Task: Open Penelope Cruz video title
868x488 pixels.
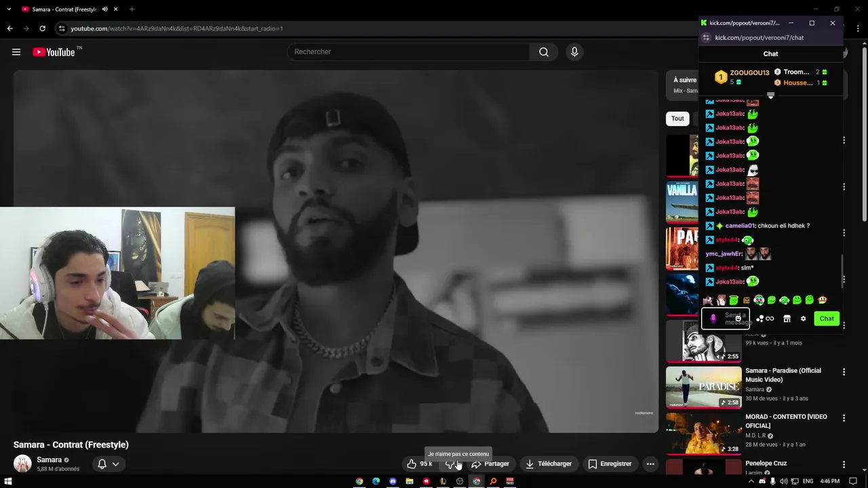Action: coord(766,464)
